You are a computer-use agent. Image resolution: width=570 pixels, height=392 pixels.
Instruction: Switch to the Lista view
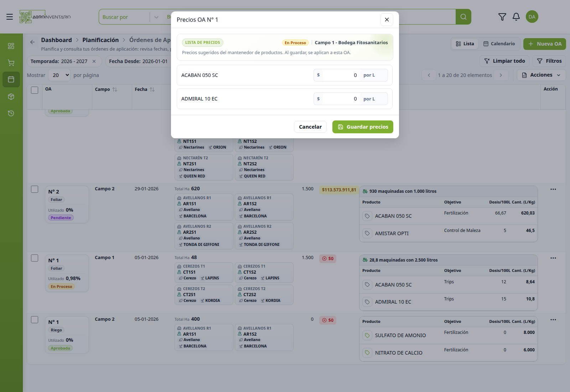(465, 44)
